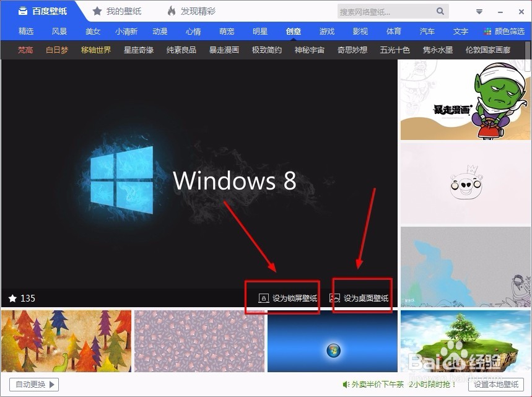Choose the 暴走漫画 subcategory tag

tap(224, 50)
